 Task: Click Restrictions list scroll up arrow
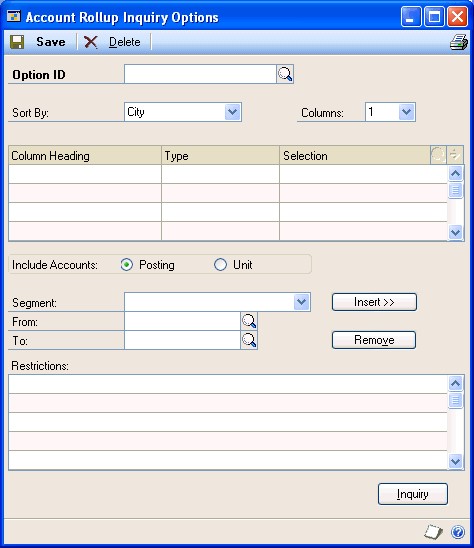tap(455, 383)
